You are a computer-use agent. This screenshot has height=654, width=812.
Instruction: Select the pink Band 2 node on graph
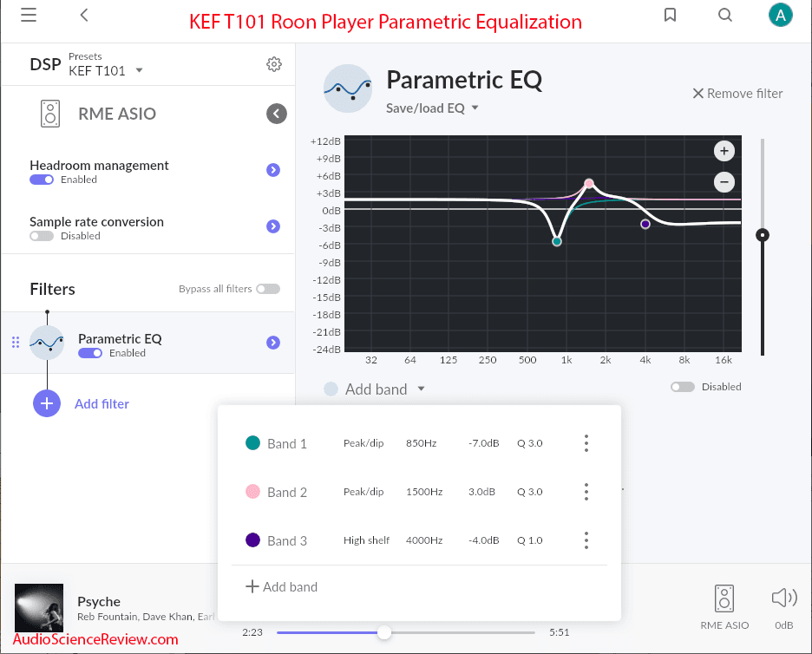[x=589, y=183]
